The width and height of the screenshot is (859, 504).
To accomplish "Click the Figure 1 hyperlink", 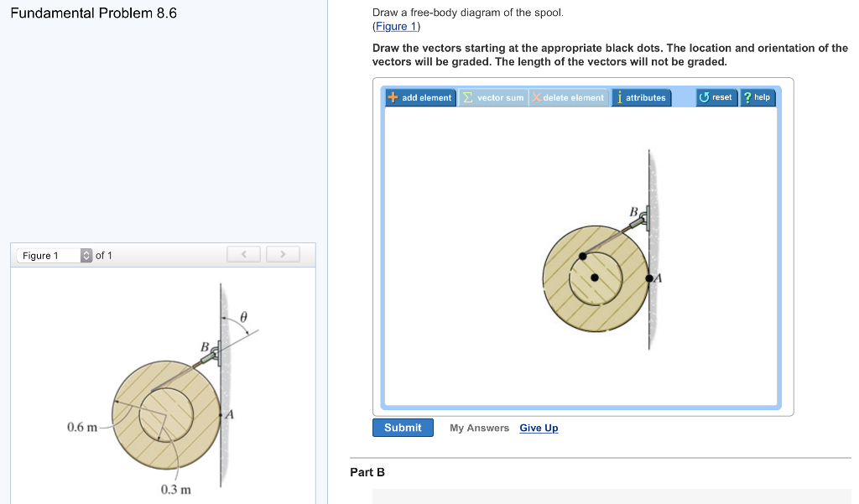I will [x=396, y=26].
